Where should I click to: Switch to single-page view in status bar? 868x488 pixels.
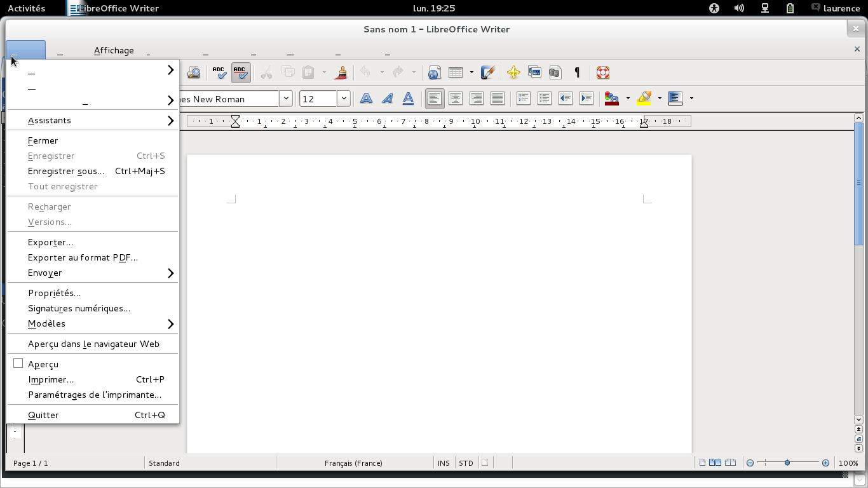point(702,463)
